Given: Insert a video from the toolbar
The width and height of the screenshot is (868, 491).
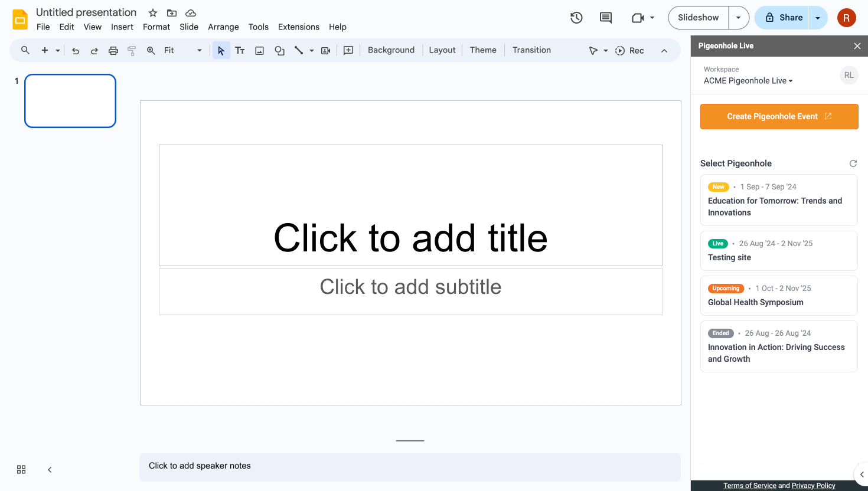Looking at the screenshot, I should [x=325, y=51].
